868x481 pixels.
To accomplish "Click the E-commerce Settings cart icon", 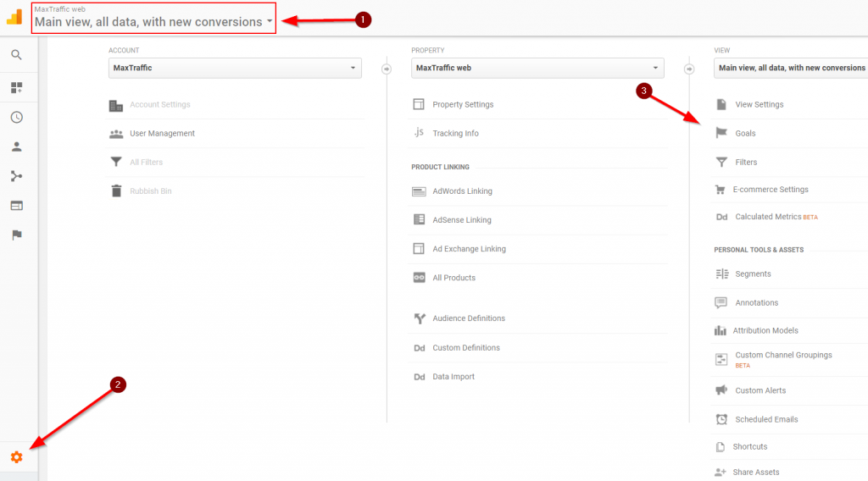I will (x=720, y=190).
